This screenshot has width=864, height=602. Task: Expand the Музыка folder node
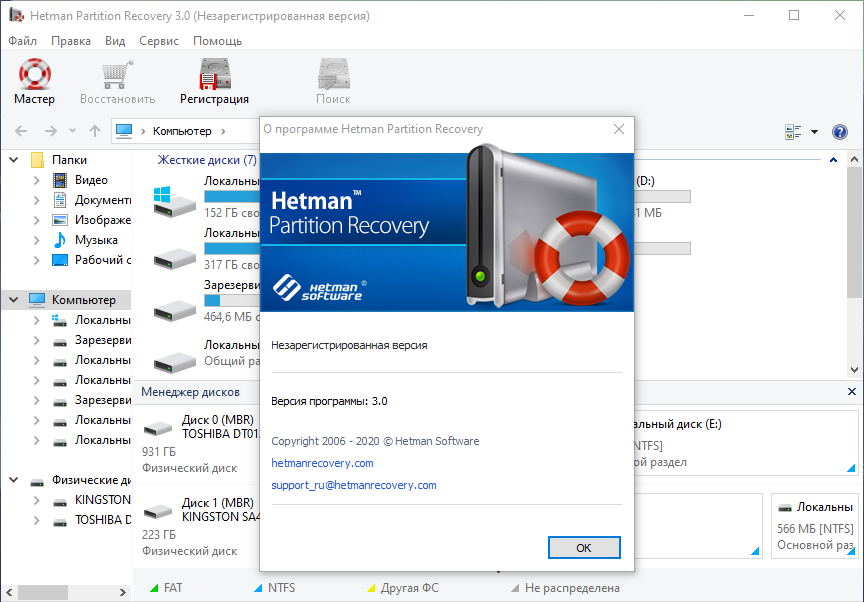tap(36, 240)
